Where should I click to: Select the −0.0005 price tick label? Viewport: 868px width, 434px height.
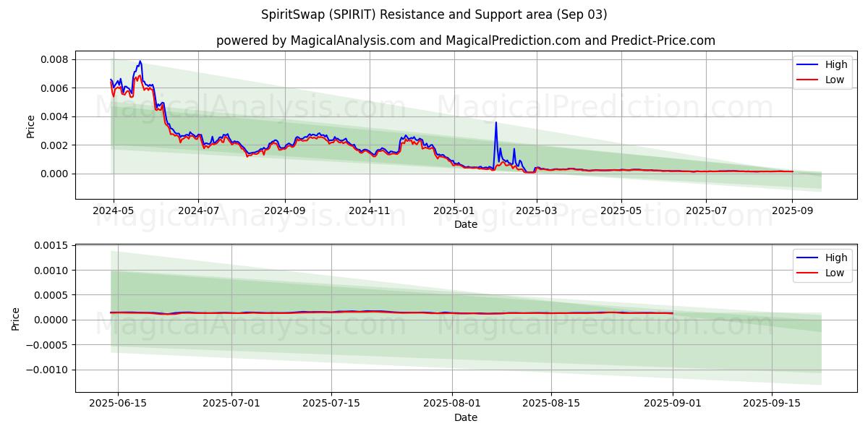click(x=48, y=345)
